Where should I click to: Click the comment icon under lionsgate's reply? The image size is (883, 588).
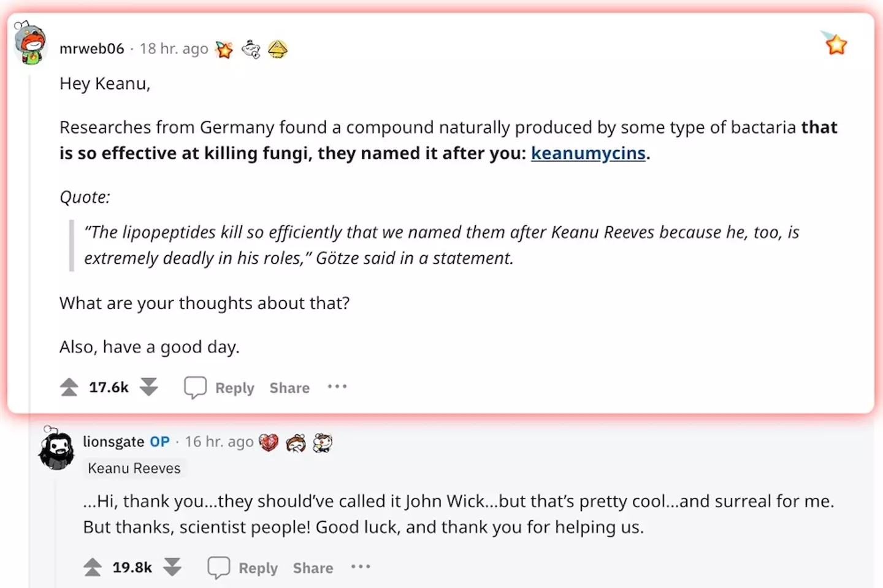pyautogui.click(x=218, y=568)
